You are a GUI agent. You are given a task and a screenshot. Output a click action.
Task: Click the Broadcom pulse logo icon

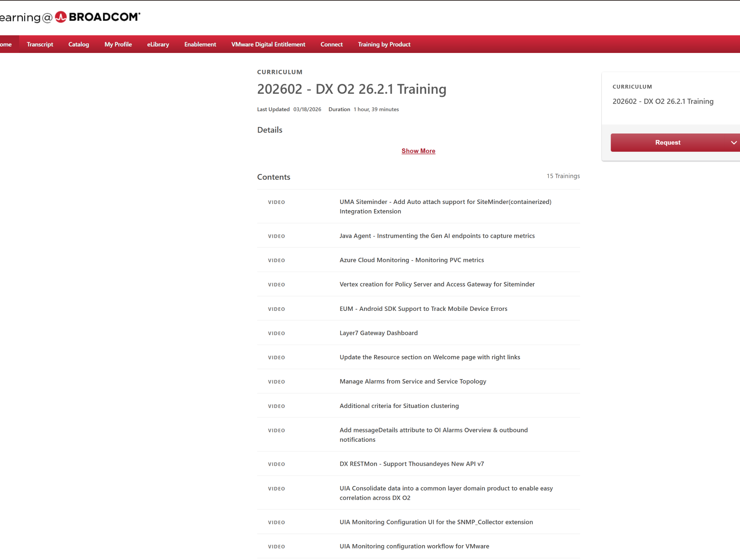[60, 17]
